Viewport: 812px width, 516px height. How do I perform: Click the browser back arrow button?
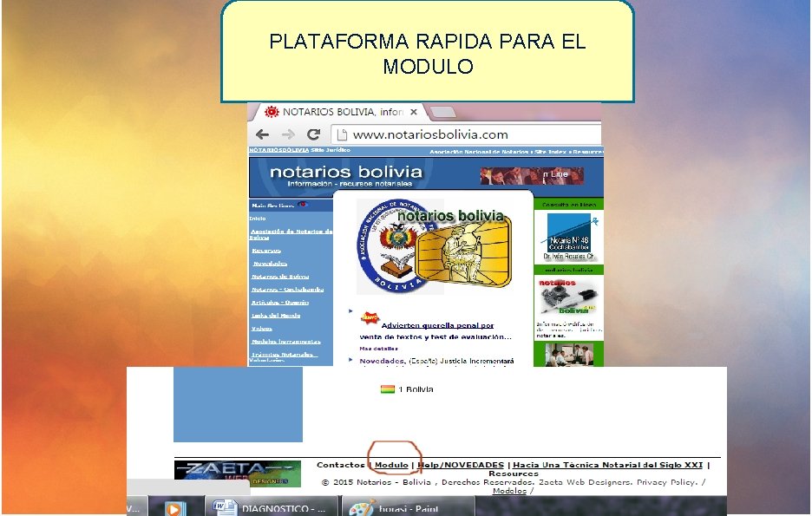(x=262, y=134)
